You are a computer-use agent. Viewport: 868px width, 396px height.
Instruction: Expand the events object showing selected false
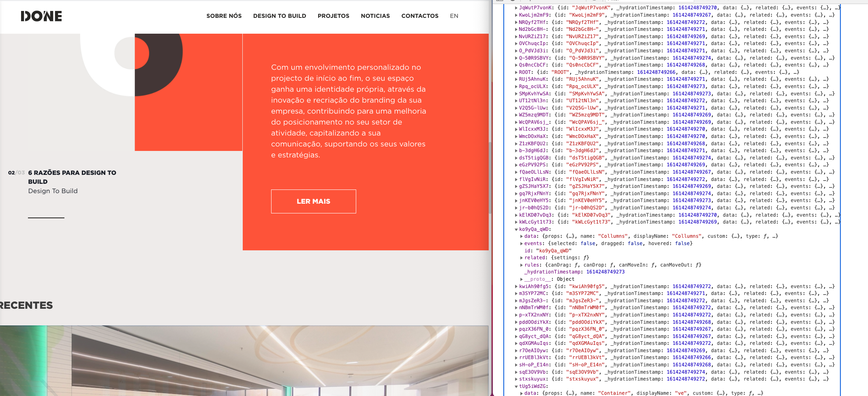(x=522, y=243)
